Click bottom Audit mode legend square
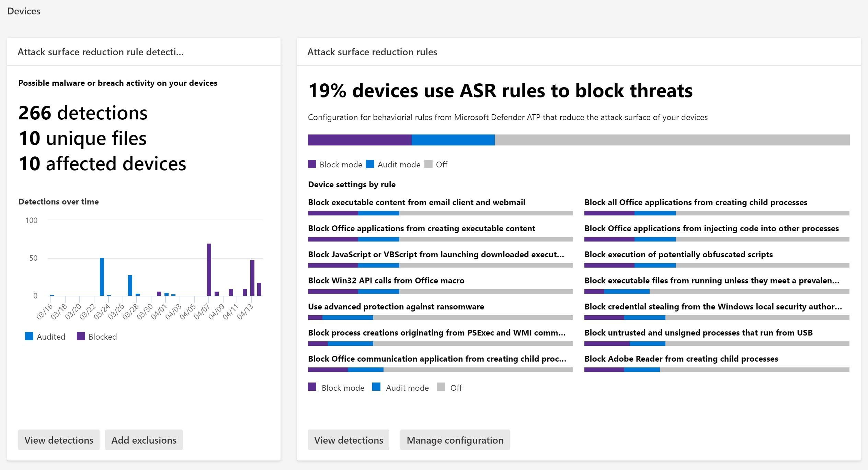This screenshot has width=868, height=470. 376,387
